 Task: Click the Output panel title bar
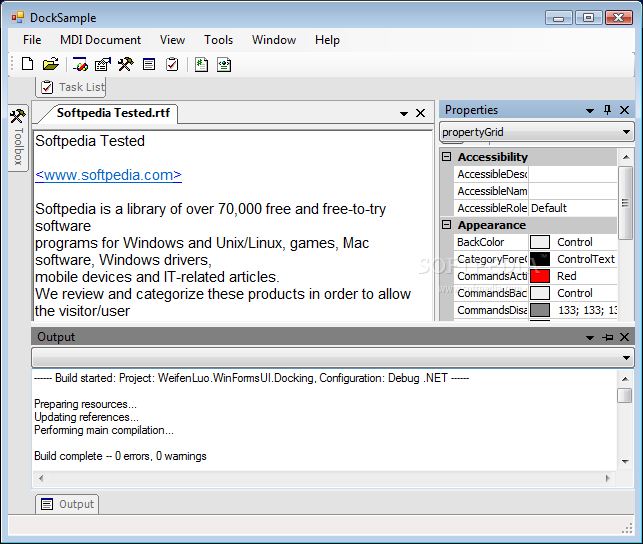click(x=333, y=337)
